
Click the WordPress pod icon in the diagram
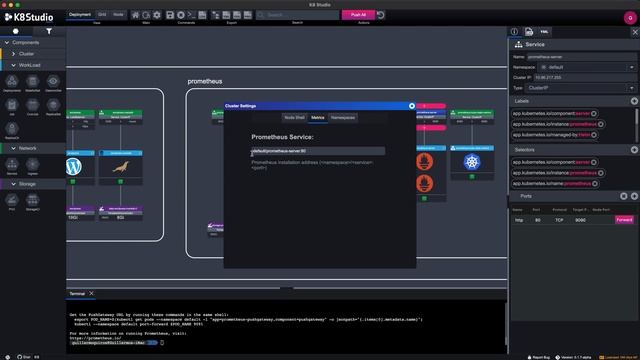(74, 167)
